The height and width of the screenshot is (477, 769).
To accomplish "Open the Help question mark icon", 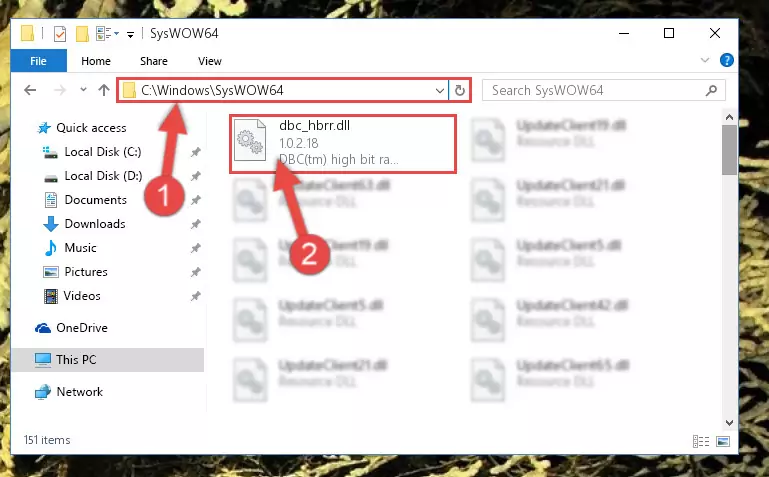I will click(x=726, y=60).
